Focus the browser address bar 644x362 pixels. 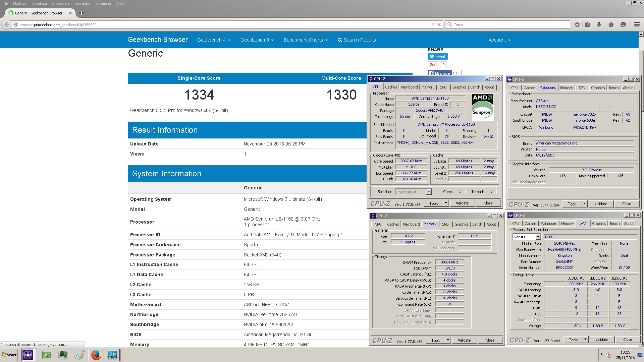point(225,24)
